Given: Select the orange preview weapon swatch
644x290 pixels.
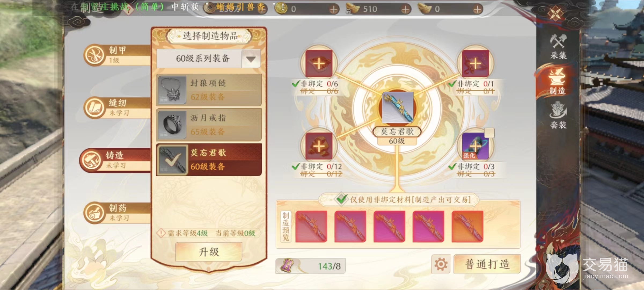Looking at the screenshot, I should coord(467,227).
